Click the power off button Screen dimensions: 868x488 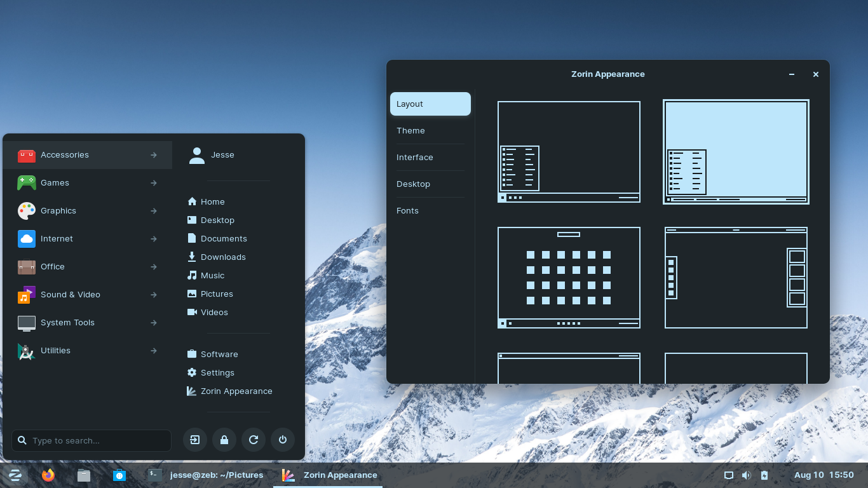coord(283,440)
